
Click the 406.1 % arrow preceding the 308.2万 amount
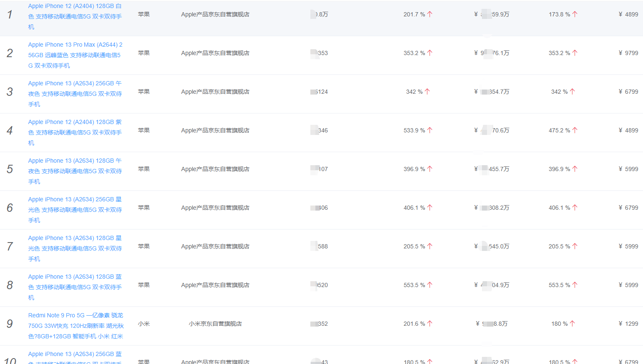(x=430, y=208)
